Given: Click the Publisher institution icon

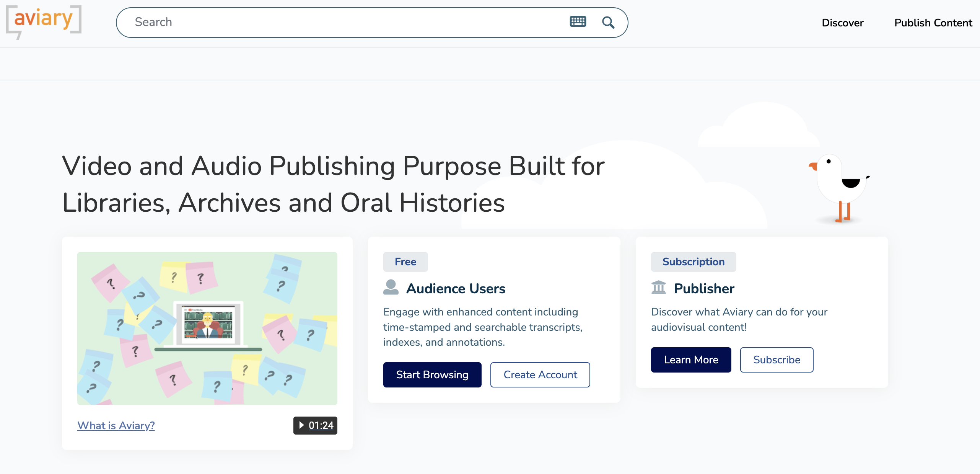Looking at the screenshot, I should [659, 287].
